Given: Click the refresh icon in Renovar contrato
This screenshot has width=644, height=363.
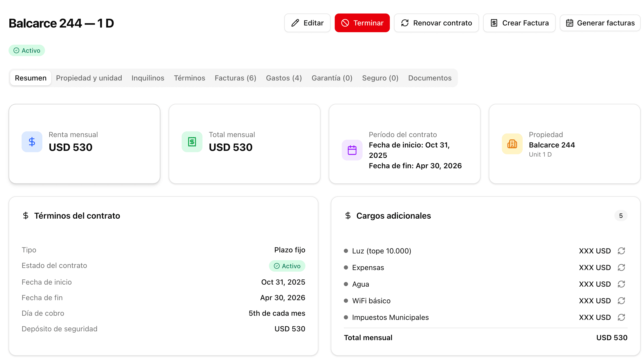Looking at the screenshot, I should (x=405, y=23).
